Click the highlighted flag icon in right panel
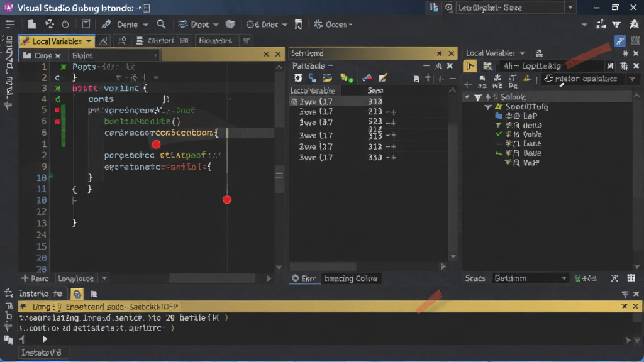 pyautogui.click(x=470, y=65)
